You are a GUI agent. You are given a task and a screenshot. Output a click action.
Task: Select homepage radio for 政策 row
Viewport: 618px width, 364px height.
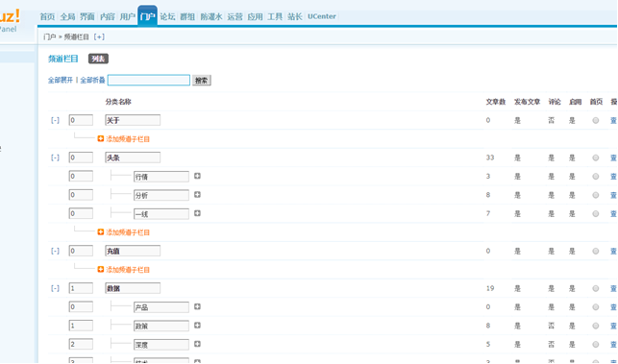[596, 326]
